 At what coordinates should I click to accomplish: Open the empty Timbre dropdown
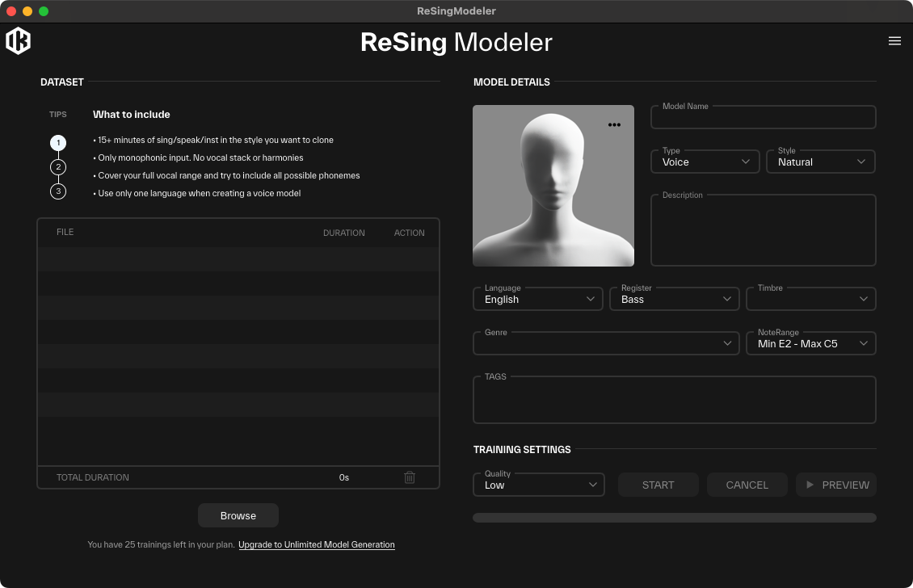point(810,299)
